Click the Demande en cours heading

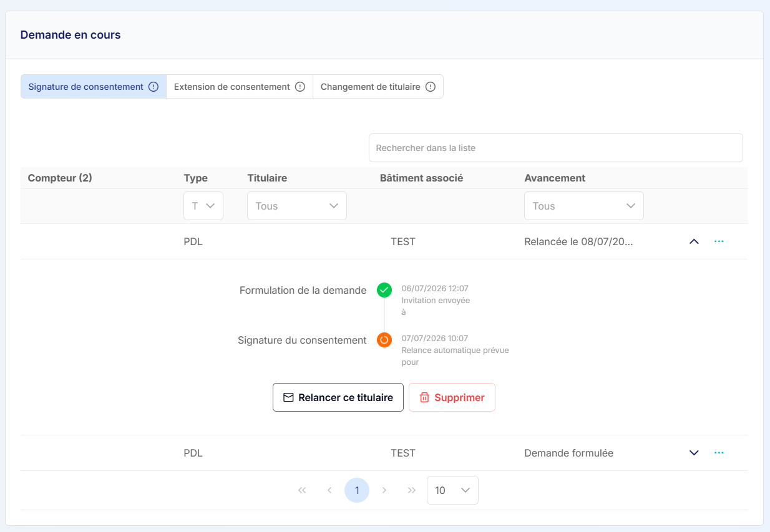[71, 35]
